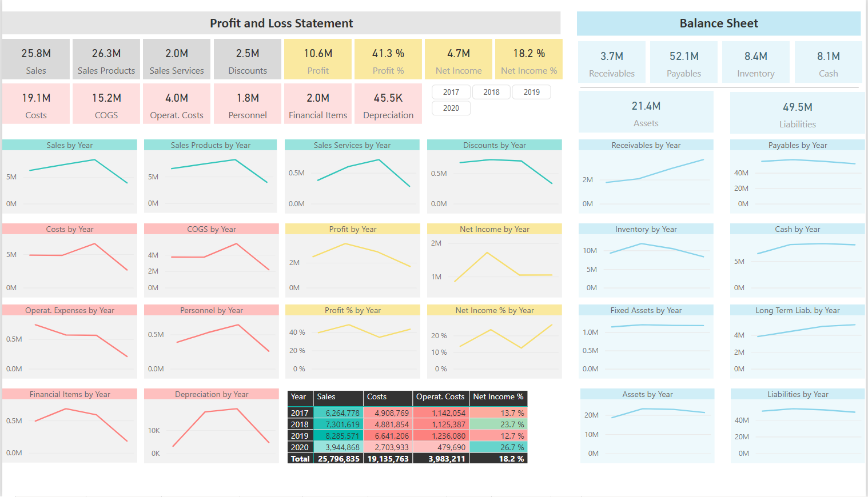Click the 10.6M Profit KPI card

317,59
